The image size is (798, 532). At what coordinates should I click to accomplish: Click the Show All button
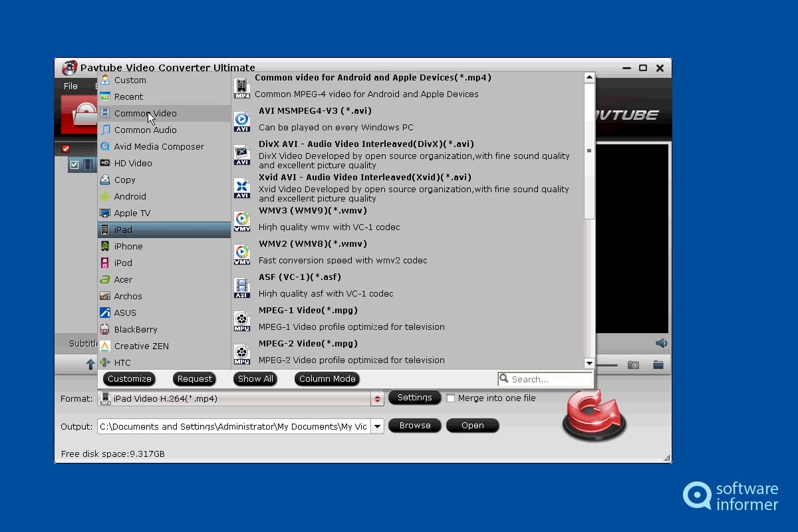coord(255,379)
